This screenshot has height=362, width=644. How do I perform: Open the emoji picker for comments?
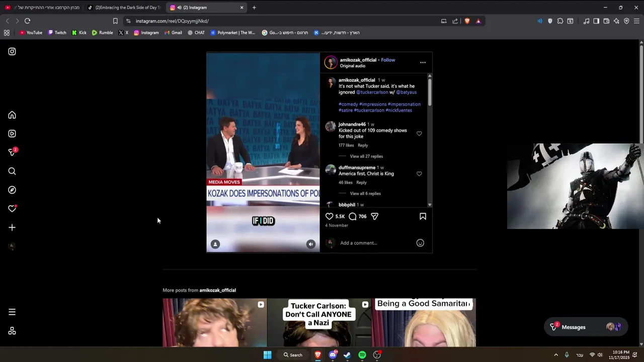[420, 243]
